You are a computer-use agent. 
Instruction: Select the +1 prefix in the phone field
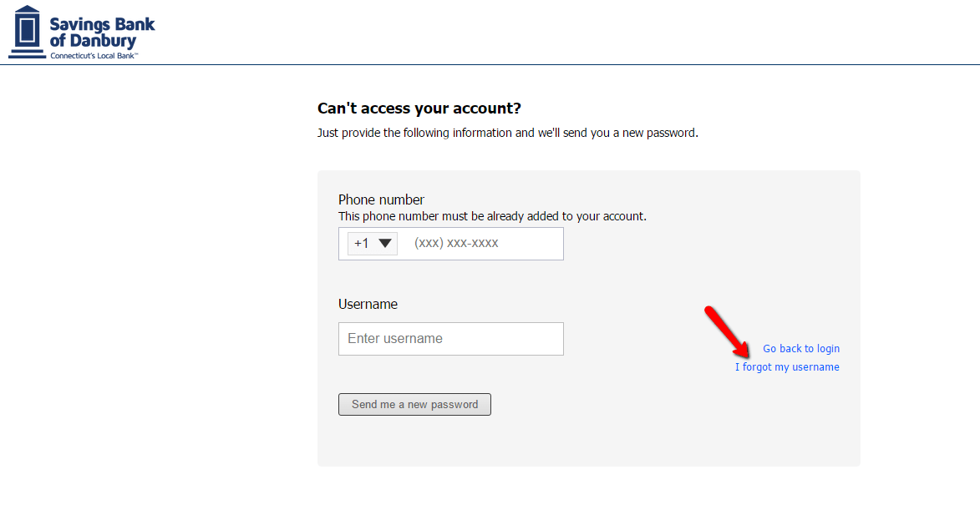361,243
